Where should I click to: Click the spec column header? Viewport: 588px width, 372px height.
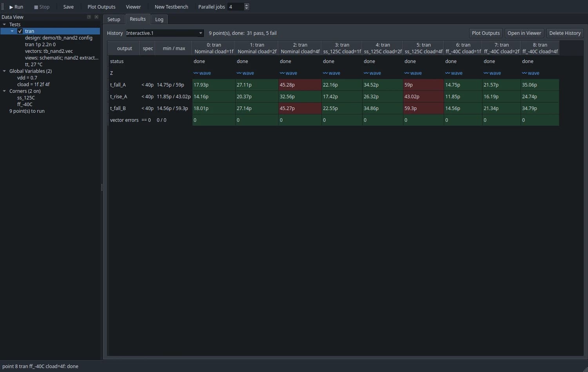tap(148, 49)
